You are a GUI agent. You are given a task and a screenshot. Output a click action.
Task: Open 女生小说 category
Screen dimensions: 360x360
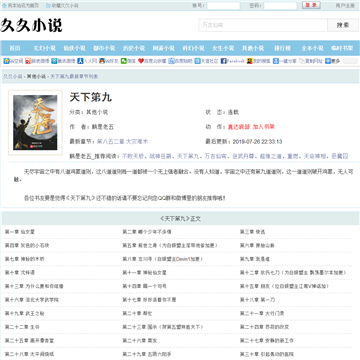(223, 48)
